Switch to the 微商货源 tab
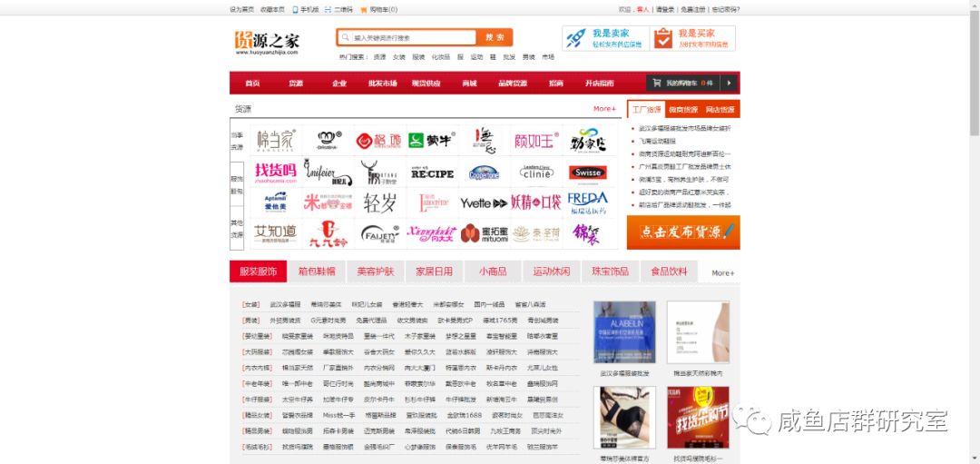 click(683, 110)
